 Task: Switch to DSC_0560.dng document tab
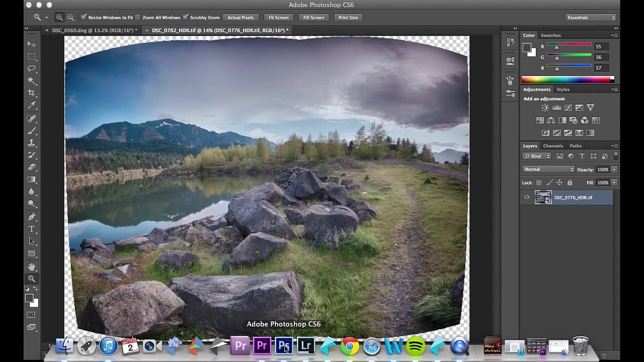coord(94,30)
